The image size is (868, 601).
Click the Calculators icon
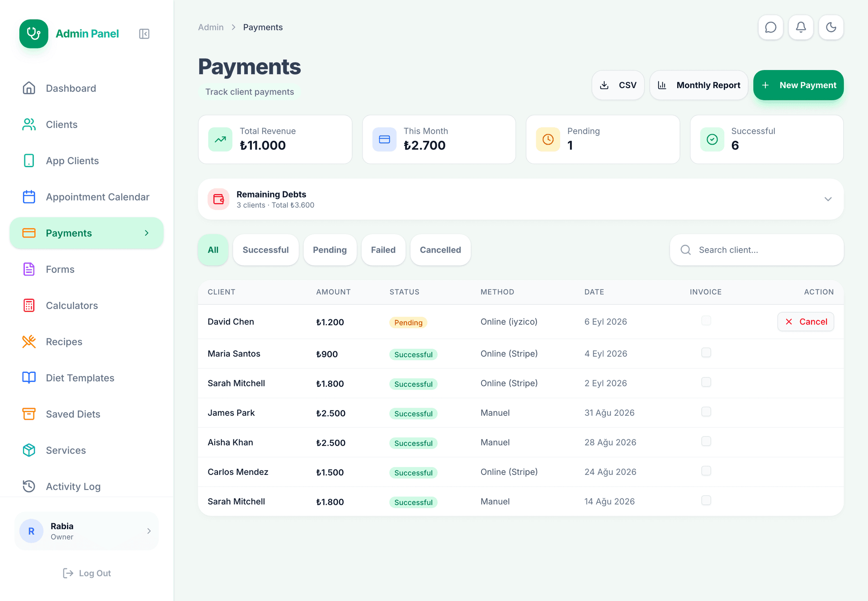pos(29,305)
